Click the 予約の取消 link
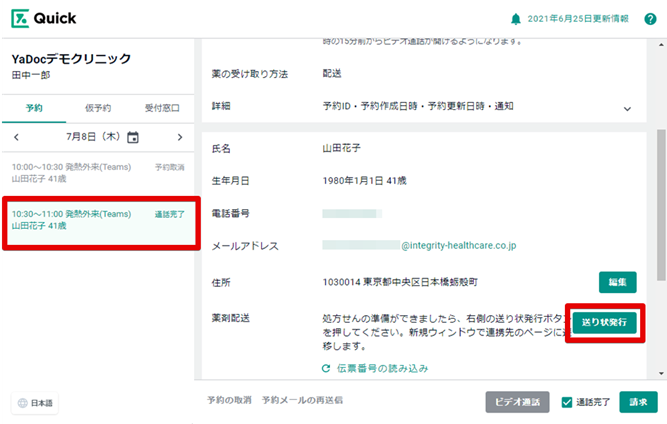The image size is (667, 424). point(229,401)
